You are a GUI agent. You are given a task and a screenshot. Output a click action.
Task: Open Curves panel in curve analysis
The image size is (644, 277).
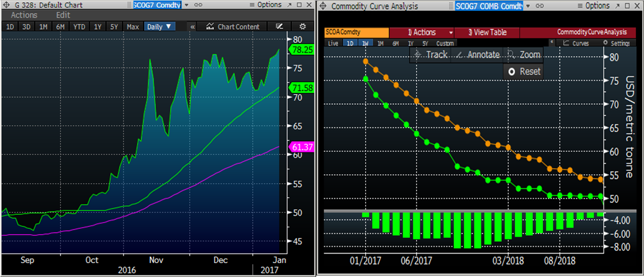point(576,43)
